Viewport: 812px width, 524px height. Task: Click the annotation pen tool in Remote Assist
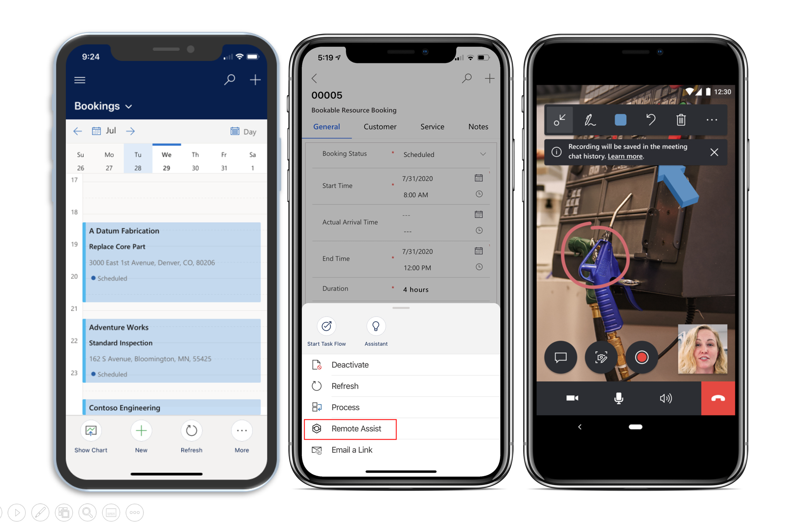(589, 120)
